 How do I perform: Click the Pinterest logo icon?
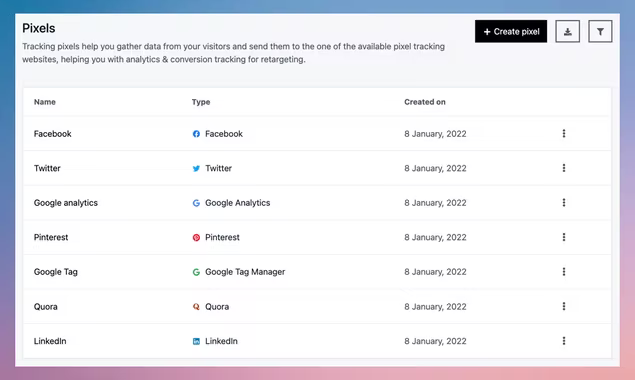(x=196, y=237)
